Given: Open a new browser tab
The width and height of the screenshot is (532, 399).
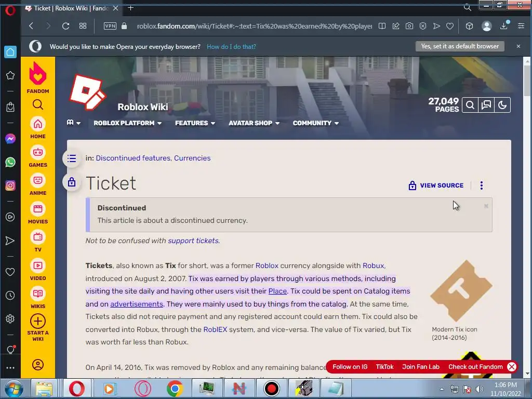Looking at the screenshot, I should pos(130,8).
